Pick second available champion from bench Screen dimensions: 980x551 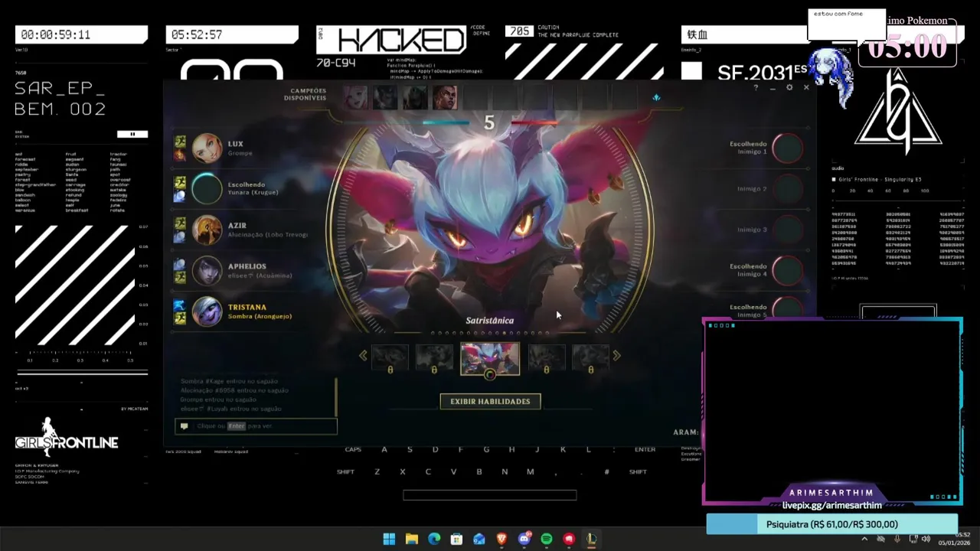tap(385, 98)
